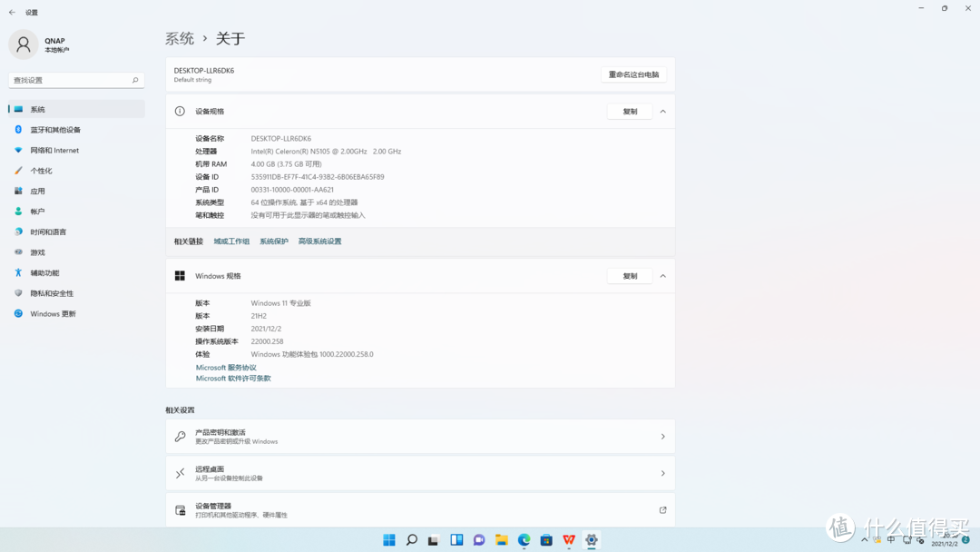Collapse the Windows 规格 section

click(x=663, y=275)
